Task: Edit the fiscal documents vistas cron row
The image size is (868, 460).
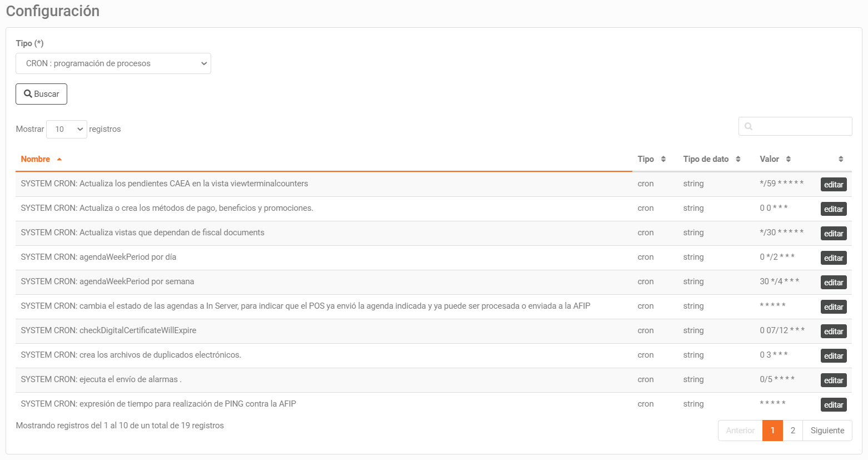Action: (834, 234)
